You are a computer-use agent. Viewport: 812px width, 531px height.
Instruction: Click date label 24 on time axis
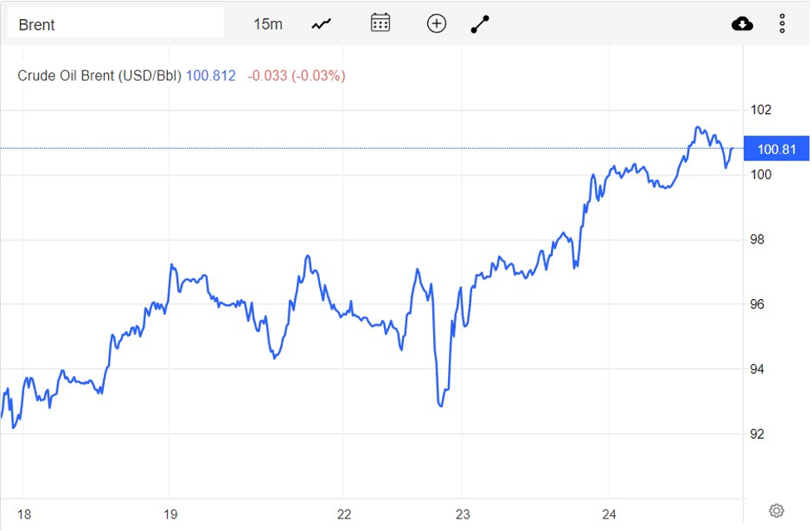pos(609,514)
